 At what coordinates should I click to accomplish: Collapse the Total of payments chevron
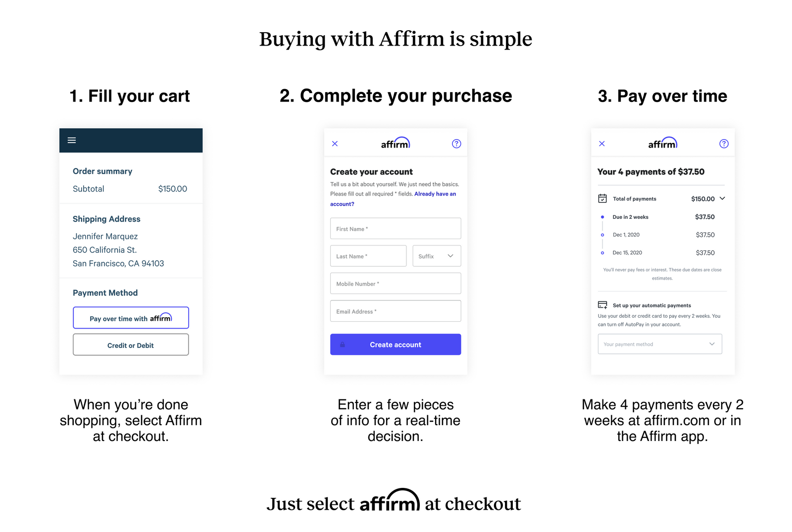[x=722, y=198]
